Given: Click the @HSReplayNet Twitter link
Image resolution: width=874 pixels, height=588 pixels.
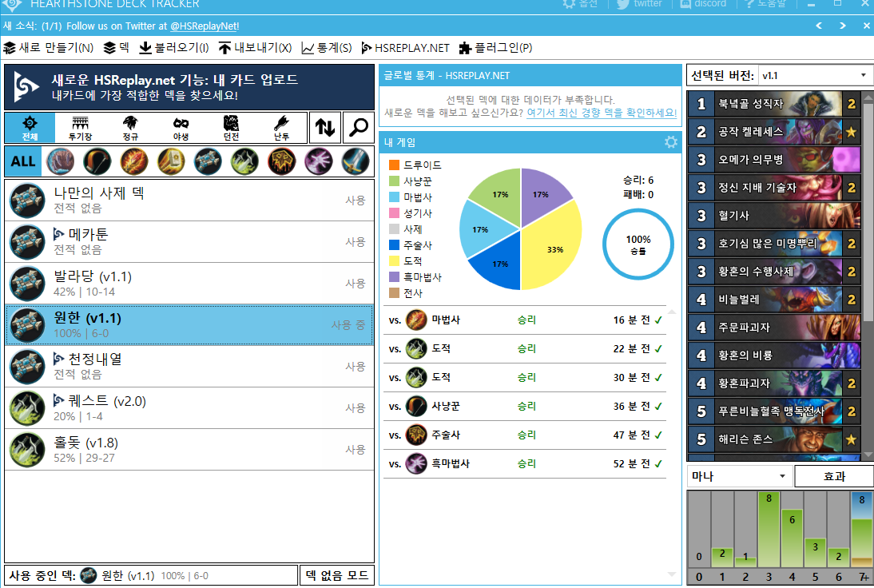Looking at the screenshot, I should coord(204,26).
